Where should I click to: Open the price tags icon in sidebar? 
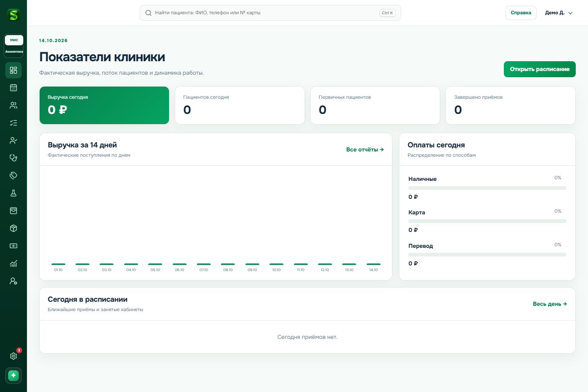13,176
